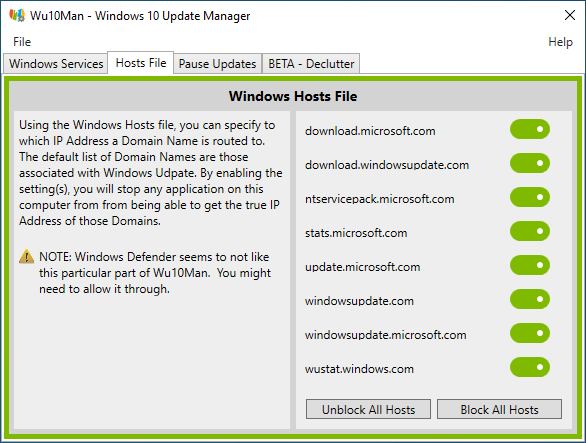Toggle blocking for download.microsoft.com
Image resolution: width=586 pixels, height=443 pixels.
pos(530,129)
